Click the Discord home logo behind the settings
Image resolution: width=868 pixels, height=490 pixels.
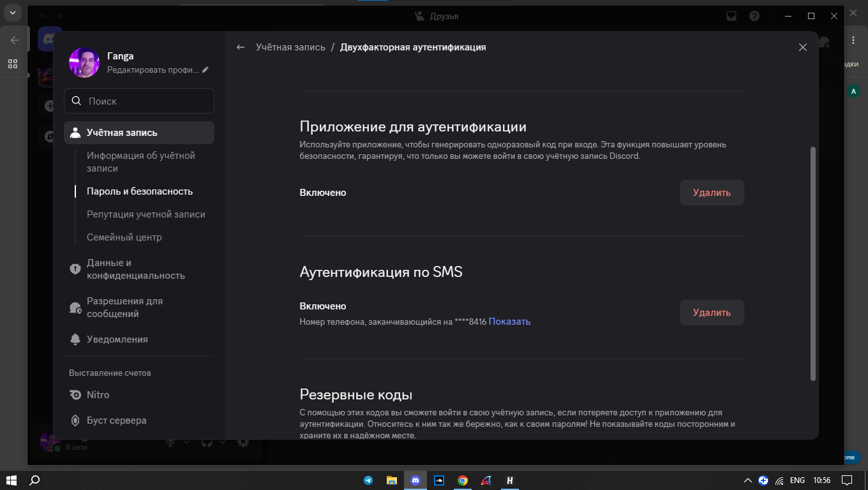click(49, 40)
